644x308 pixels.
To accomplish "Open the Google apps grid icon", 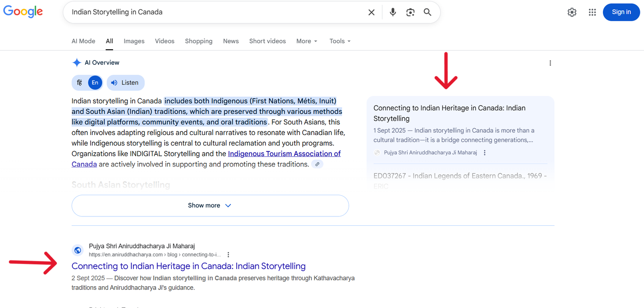I will coord(592,12).
